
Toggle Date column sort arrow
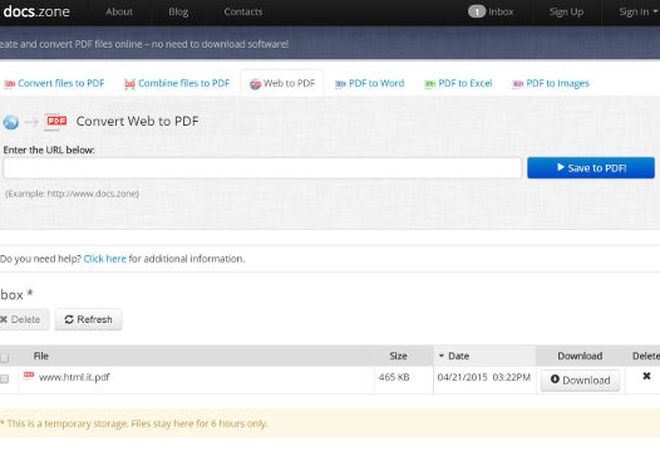click(442, 356)
